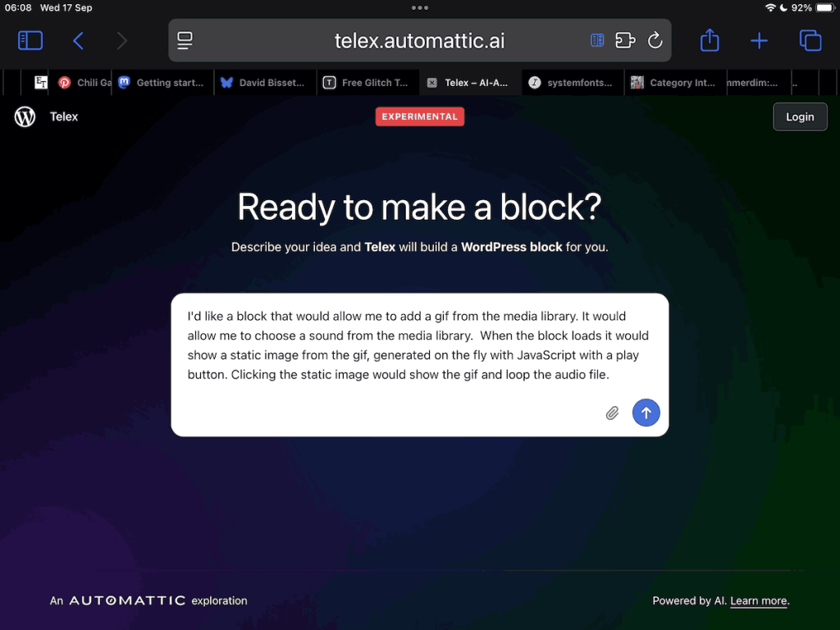Attach a file with the paperclip icon
Viewport: 840px width, 630px height.
click(612, 413)
